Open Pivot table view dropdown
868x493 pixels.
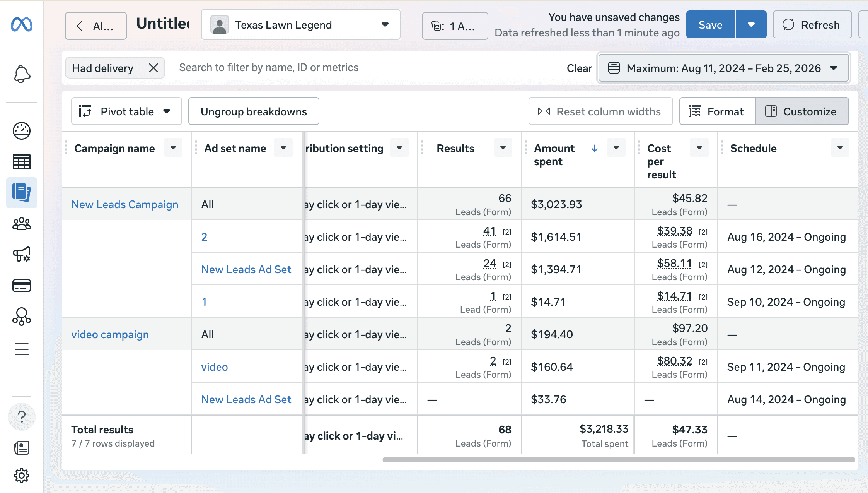(126, 111)
